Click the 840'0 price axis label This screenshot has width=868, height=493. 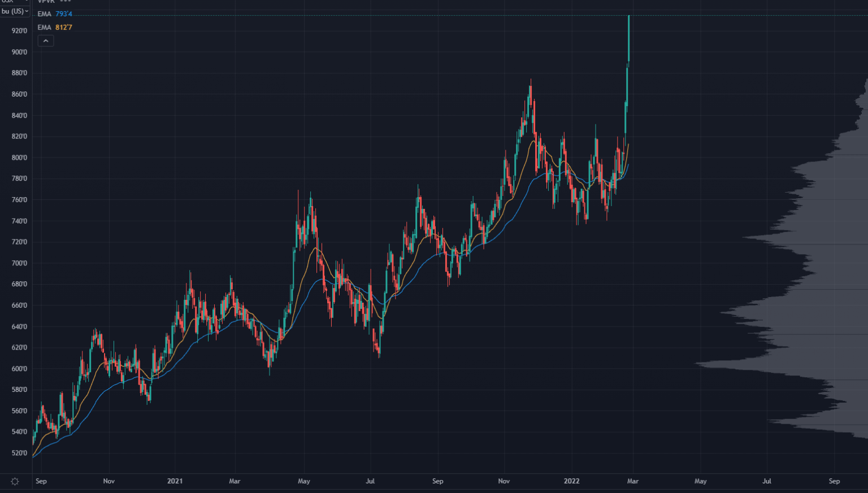coord(19,115)
